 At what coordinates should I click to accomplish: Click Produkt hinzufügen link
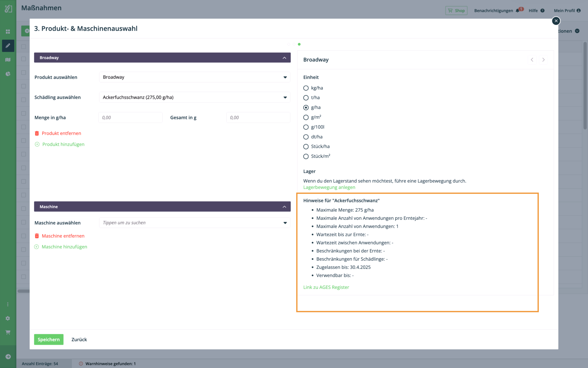click(63, 144)
